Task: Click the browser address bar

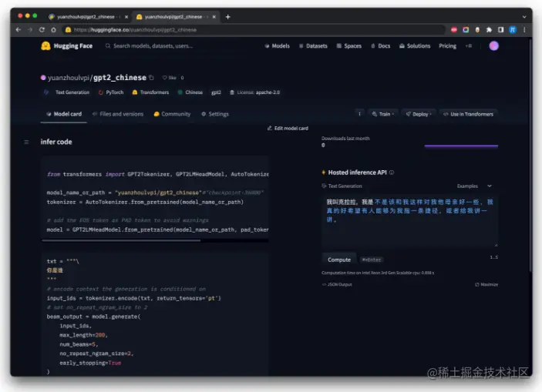Action: coord(254,30)
